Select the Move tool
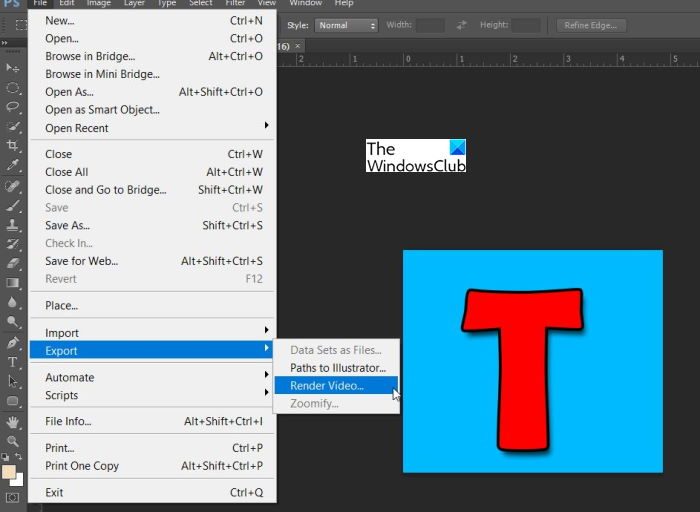This screenshot has width=700, height=512. click(x=12, y=67)
